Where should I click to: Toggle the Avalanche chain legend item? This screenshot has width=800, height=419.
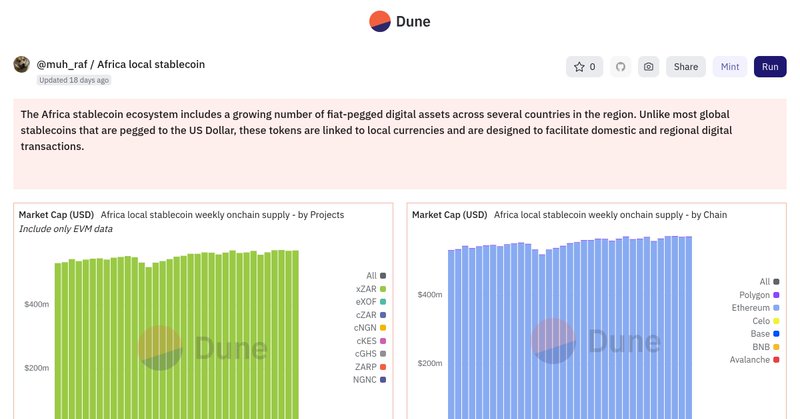coord(755,360)
